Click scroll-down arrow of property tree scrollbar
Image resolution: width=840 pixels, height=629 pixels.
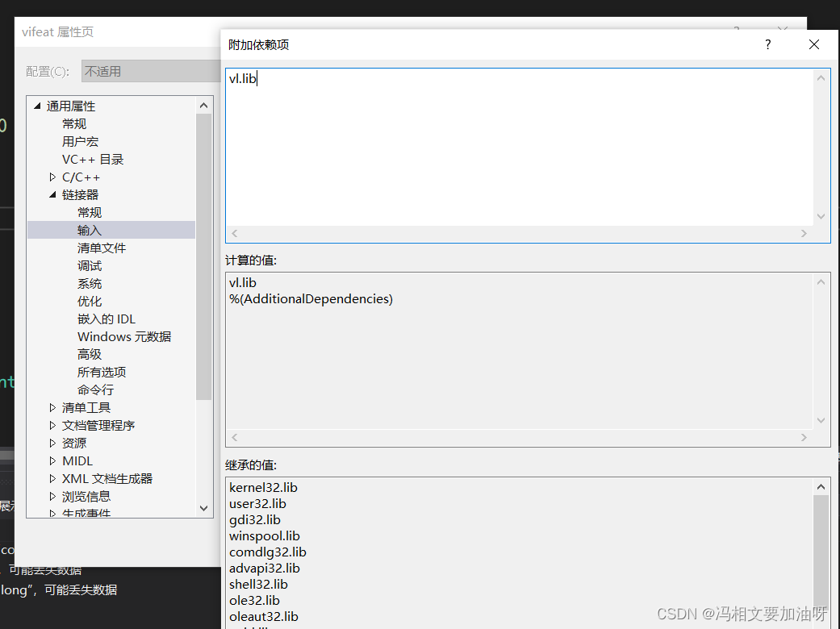tap(203, 508)
